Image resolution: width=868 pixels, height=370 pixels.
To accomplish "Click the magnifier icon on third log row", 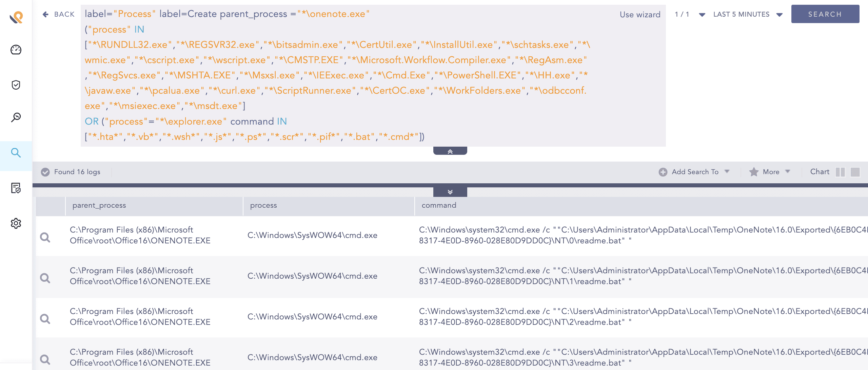I will (45, 319).
